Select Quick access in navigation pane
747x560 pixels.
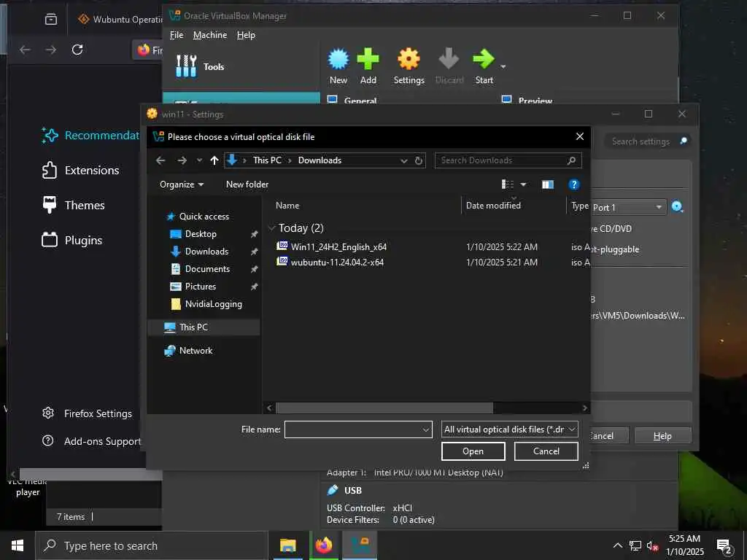click(x=204, y=216)
